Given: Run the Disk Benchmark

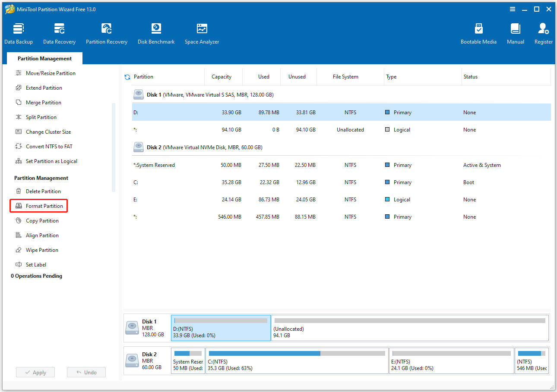Looking at the screenshot, I should pyautogui.click(x=156, y=33).
